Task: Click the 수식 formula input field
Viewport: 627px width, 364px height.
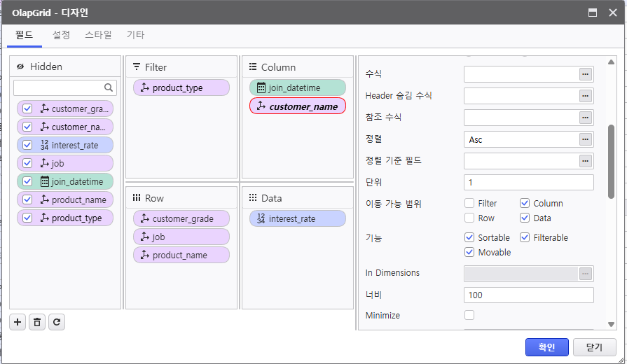Action: click(x=521, y=74)
